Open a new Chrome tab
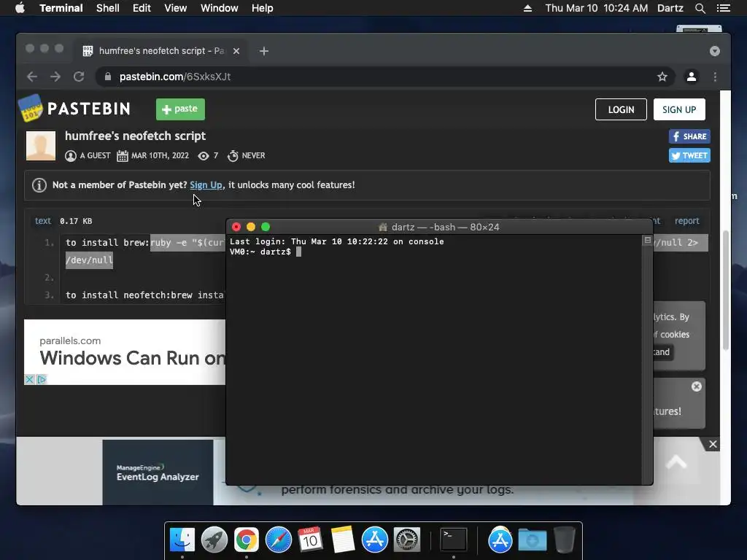Image resolution: width=747 pixels, height=560 pixels. [264, 51]
